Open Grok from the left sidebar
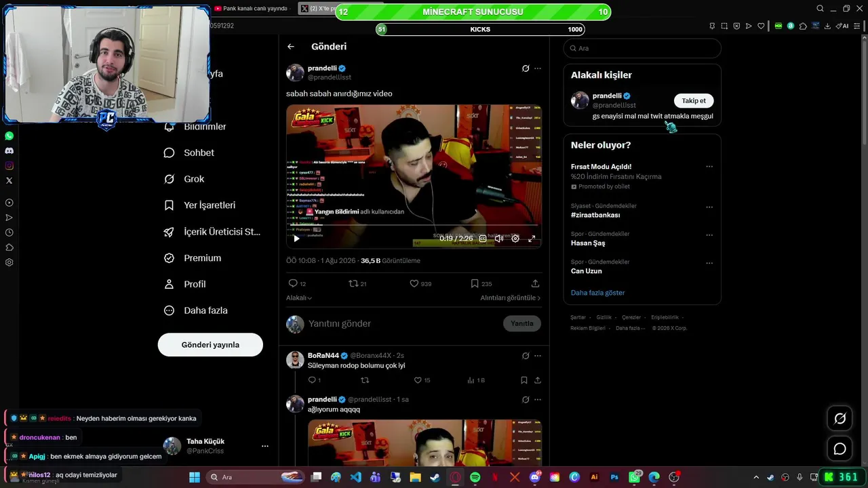Image resolution: width=868 pixels, height=488 pixels. click(x=184, y=179)
